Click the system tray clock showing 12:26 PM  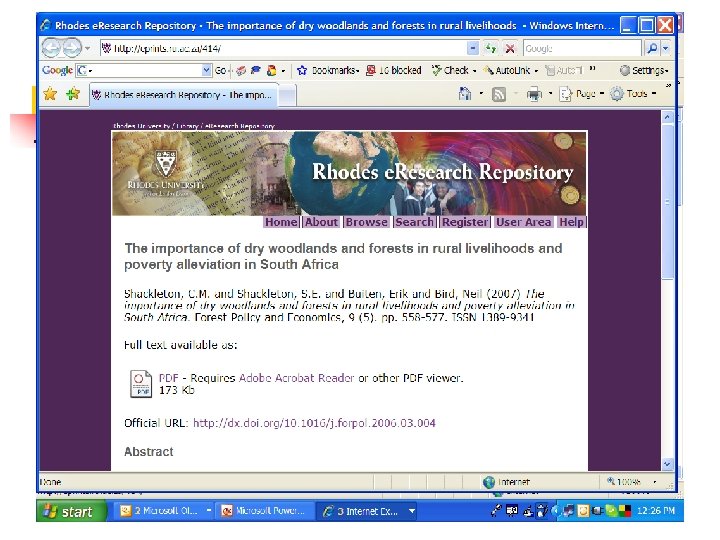click(x=656, y=511)
